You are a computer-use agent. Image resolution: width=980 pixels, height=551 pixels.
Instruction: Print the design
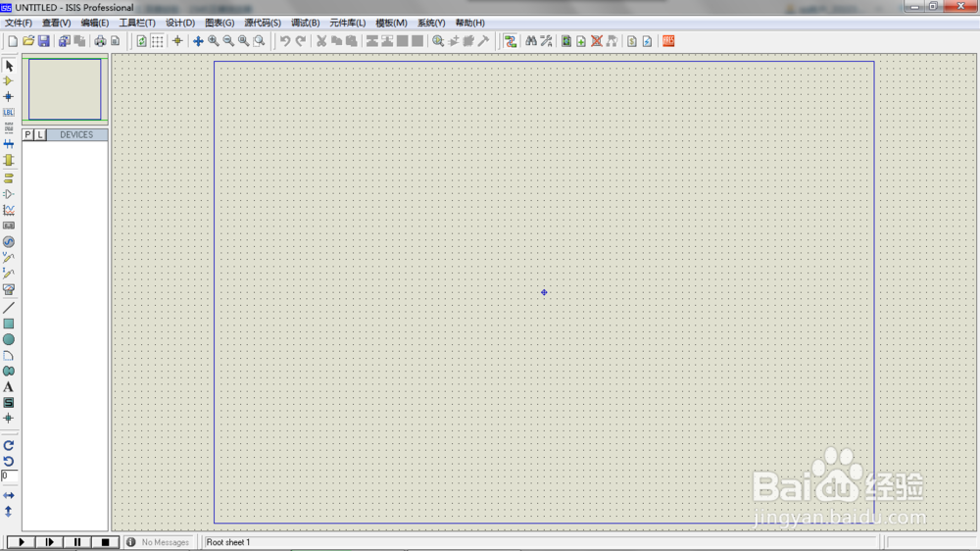(x=100, y=41)
